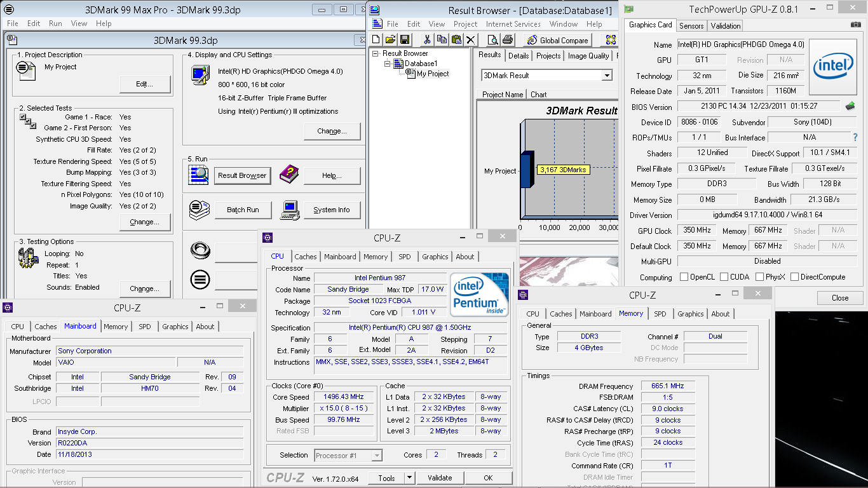
Task: Click the Paste clipboard icon in Result Browser
Action: [x=456, y=40]
